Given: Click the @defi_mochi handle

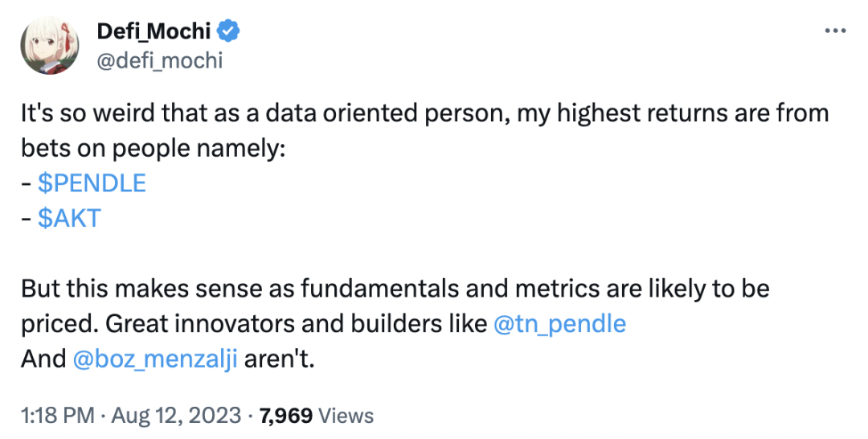Looking at the screenshot, I should pyautogui.click(x=159, y=59).
